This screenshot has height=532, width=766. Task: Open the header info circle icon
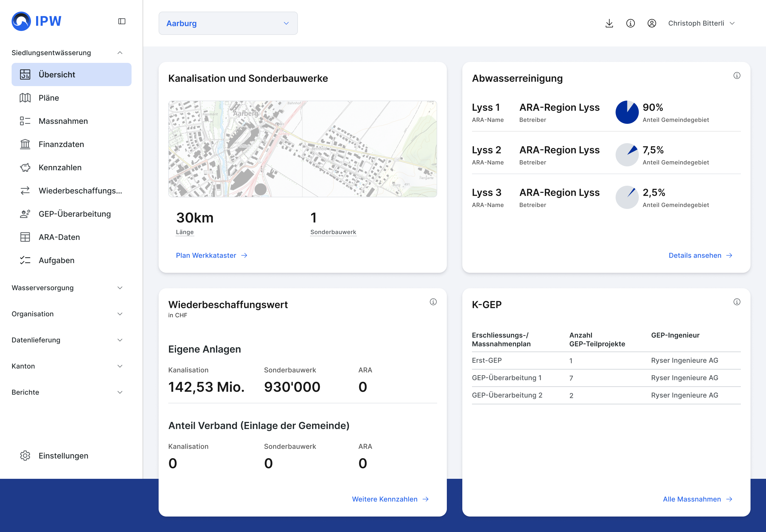630,23
